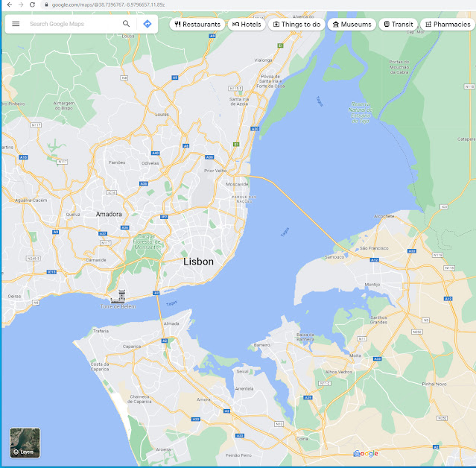Select the Trafaria place label

click(x=101, y=331)
